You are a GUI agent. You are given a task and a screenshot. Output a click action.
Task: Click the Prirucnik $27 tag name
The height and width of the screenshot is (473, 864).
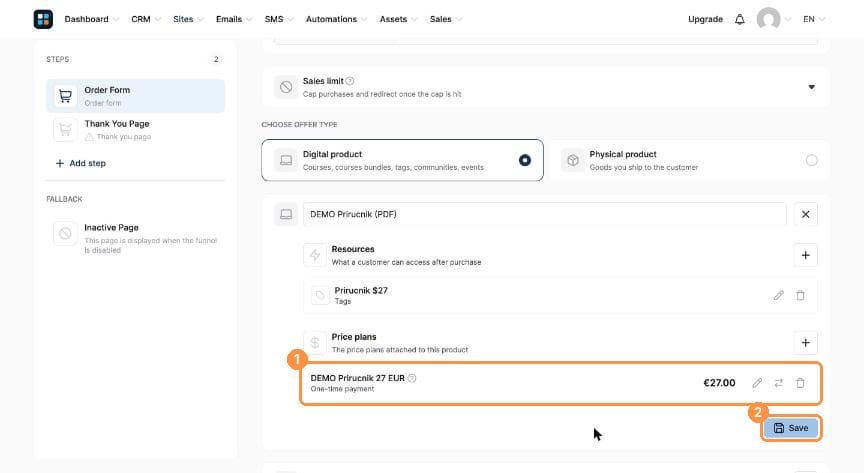(361, 291)
